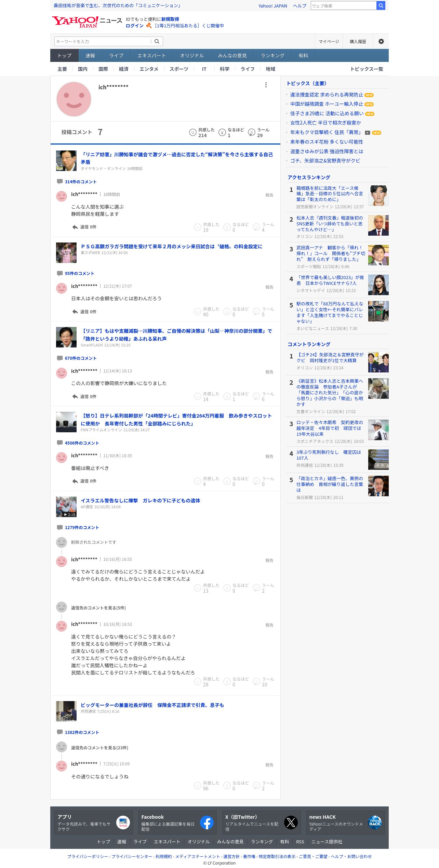Select the エキスパート tab
The width and height of the screenshot is (439, 868).
[151, 55]
